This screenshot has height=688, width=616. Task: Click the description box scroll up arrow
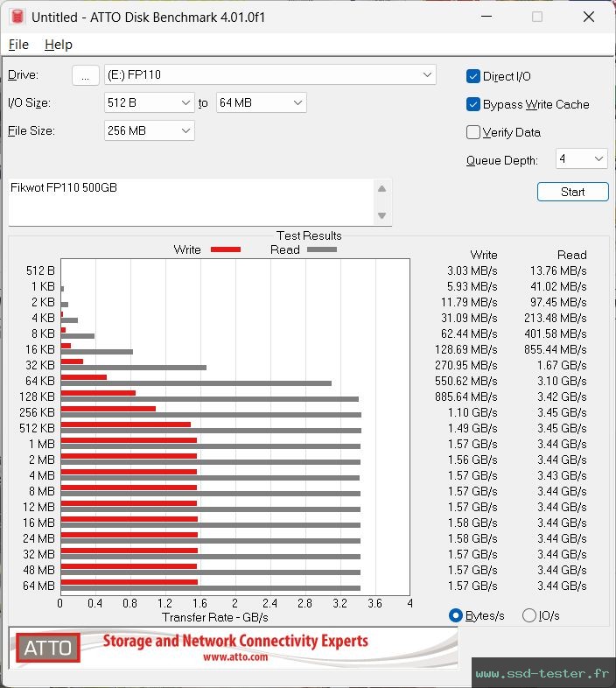[381, 189]
